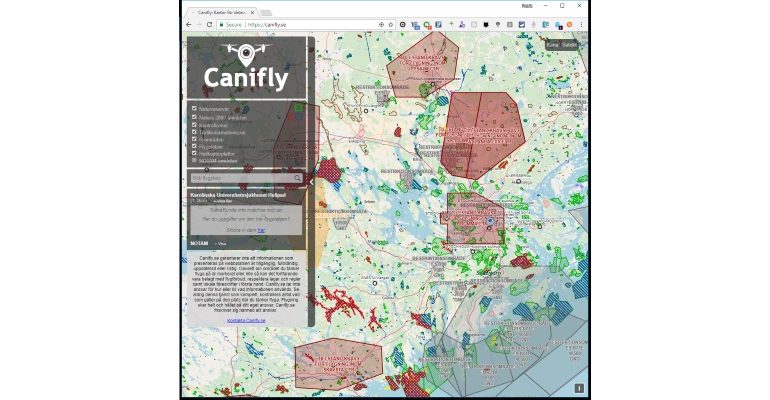770x400 pixels.
Task: Open a new browser tab
Action: (x=266, y=12)
